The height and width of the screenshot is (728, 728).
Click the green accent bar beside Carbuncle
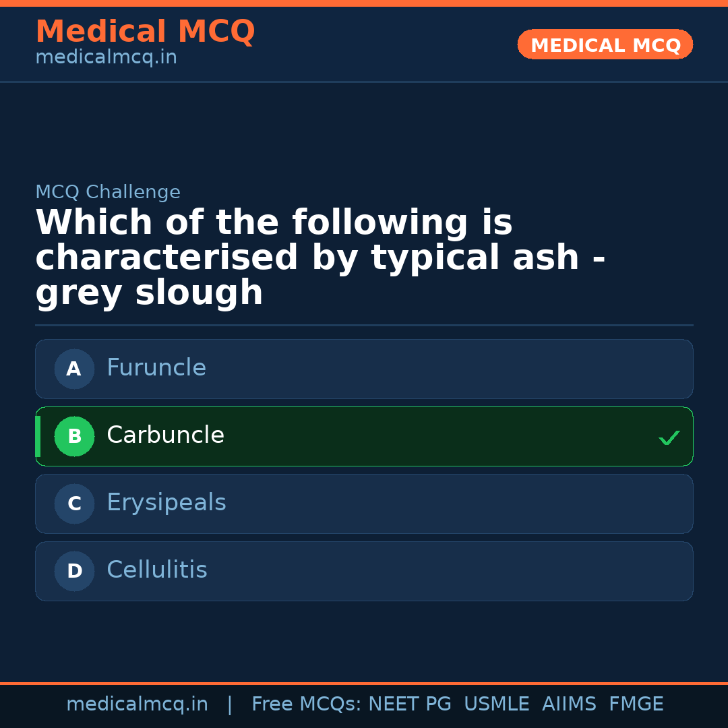[37, 436]
